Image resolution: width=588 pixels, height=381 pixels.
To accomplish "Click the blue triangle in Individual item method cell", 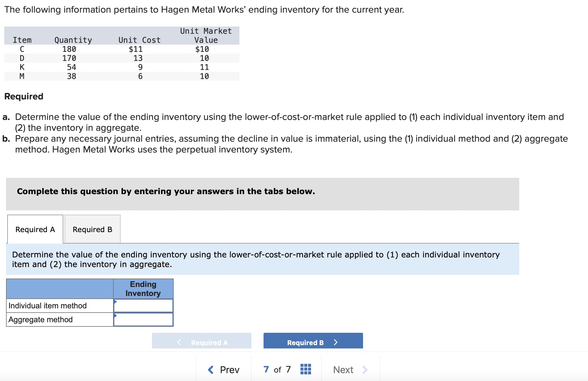I will (x=115, y=302).
